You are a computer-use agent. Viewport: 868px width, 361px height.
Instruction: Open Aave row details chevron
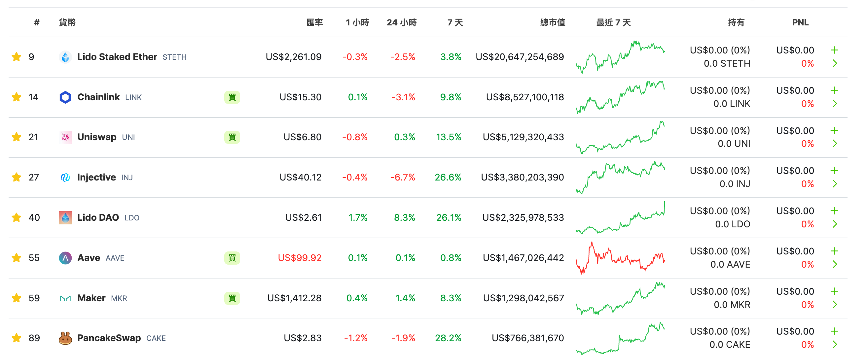834,264
